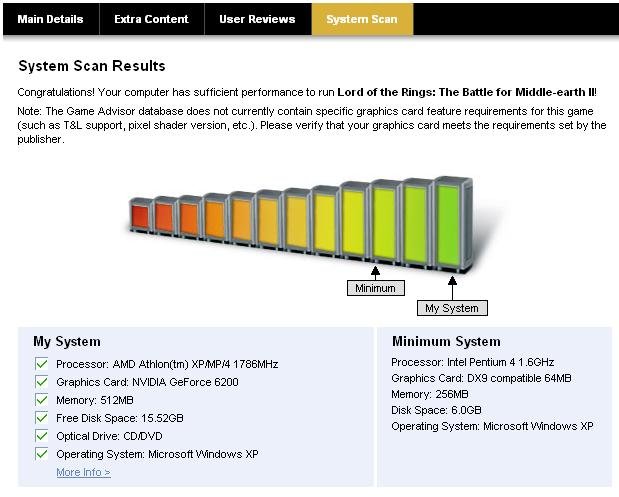Click the Free Disk Space checkmark

41,417
